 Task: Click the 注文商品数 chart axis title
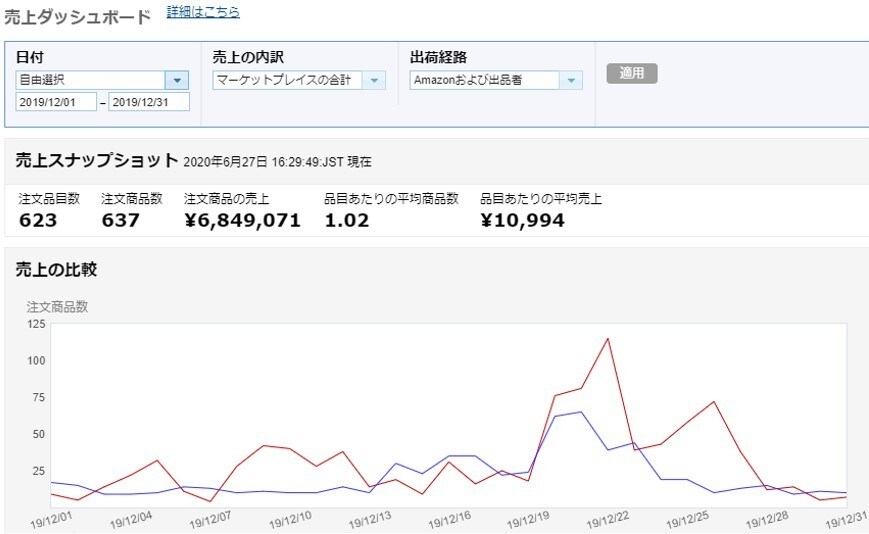(57, 307)
